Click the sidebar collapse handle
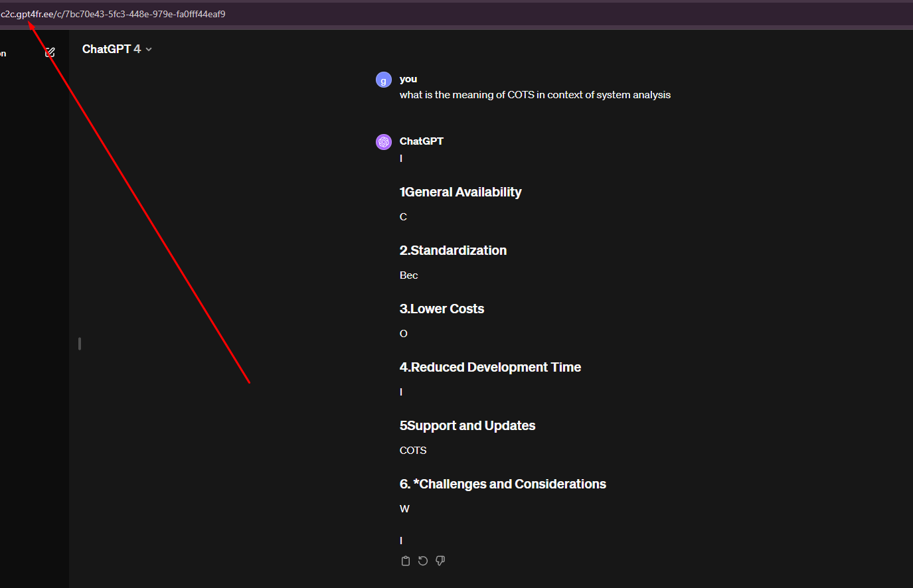The height and width of the screenshot is (588, 913). point(80,344)
